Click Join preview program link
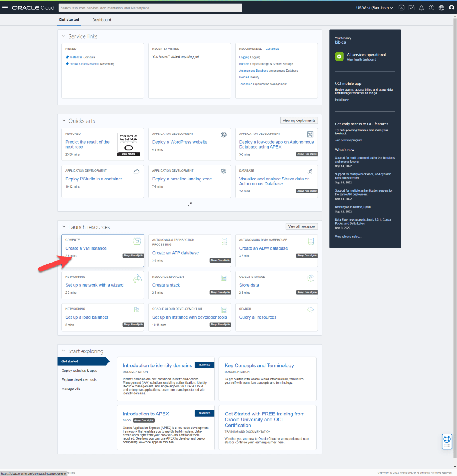 349,140
